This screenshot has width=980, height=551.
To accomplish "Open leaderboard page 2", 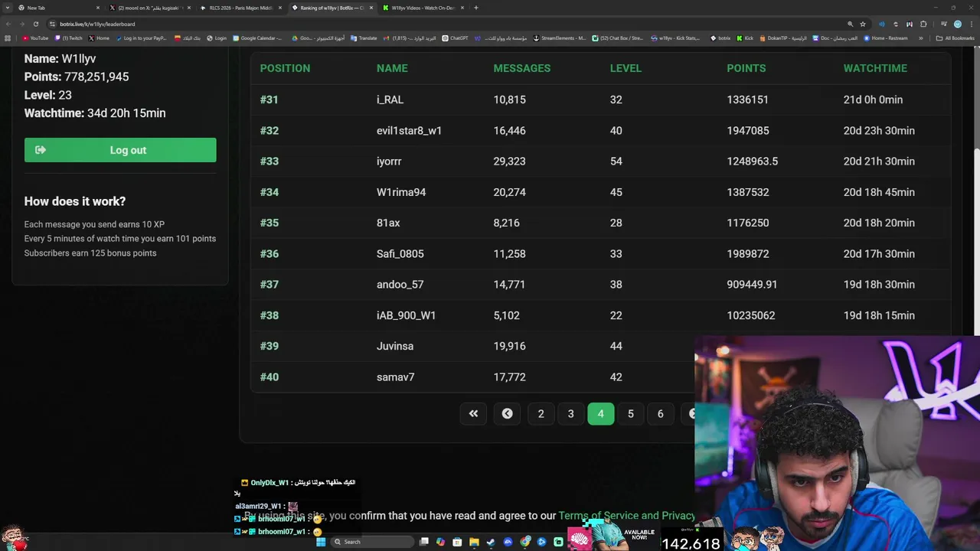I will coord(541,413).
